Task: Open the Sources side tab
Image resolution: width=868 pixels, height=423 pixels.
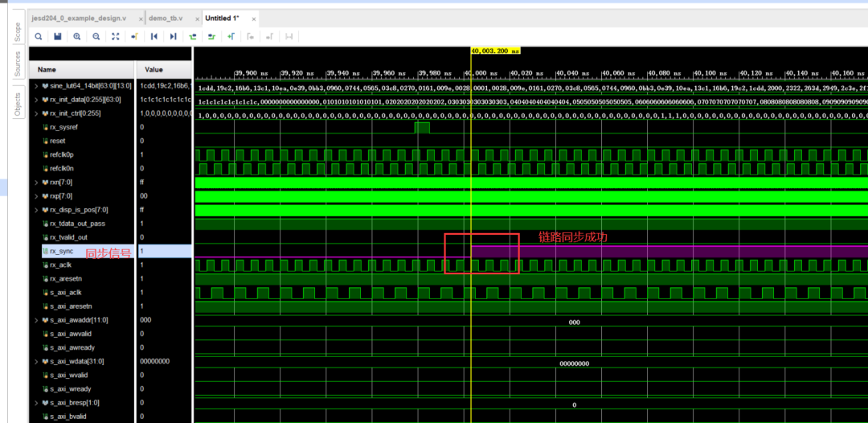Action: pyautogui.click(x=17, y=64)
